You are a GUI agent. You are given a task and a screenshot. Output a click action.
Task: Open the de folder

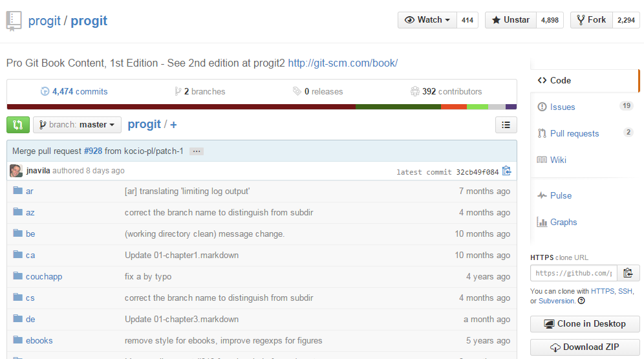coord(30,319)
